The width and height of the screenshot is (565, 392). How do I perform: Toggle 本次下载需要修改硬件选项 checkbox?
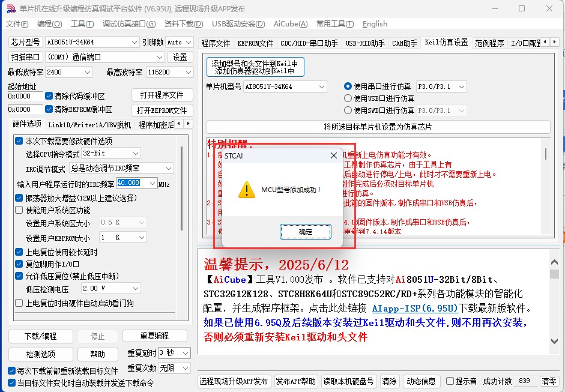pyautogui.click(x=19, y=141)
